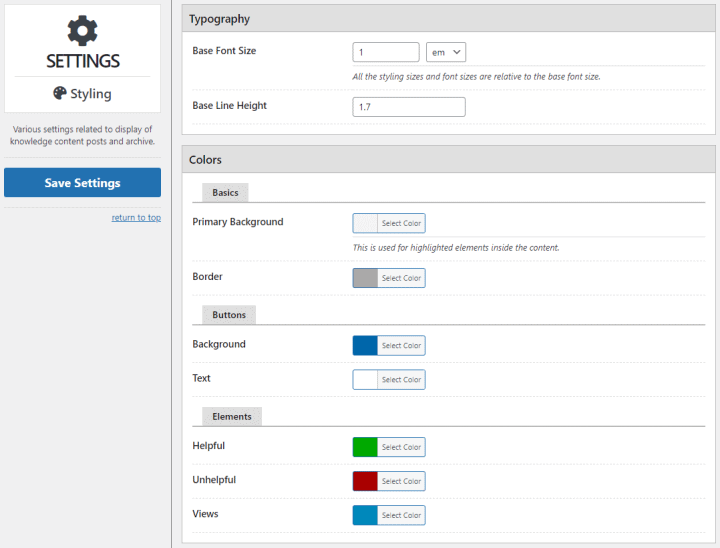Click Select Color for Unhelpful
The image size is (720, 548).
(x=401, y=481)
